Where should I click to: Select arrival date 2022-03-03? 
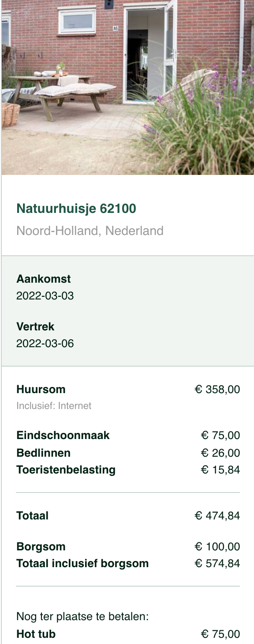45,295
